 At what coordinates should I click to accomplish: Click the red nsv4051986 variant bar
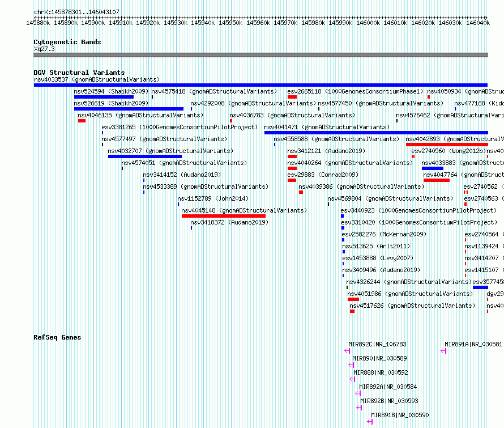pos(353,299)
